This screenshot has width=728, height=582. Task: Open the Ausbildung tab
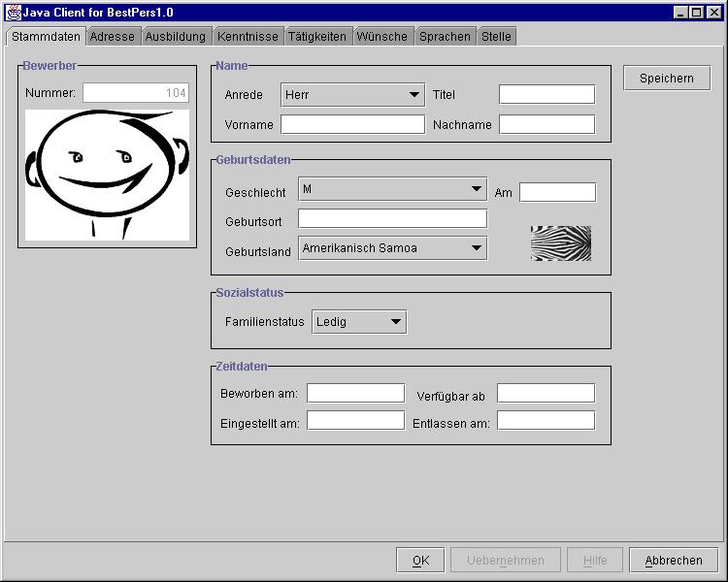[176, 37]
